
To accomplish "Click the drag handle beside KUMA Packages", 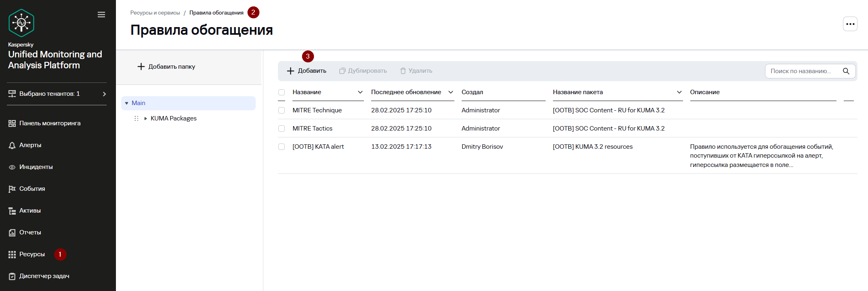I will tap(136, 118).
